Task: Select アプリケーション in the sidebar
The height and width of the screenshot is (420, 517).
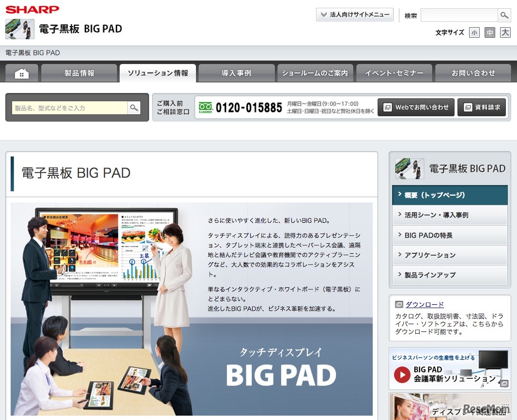Action: coord(450,255)
